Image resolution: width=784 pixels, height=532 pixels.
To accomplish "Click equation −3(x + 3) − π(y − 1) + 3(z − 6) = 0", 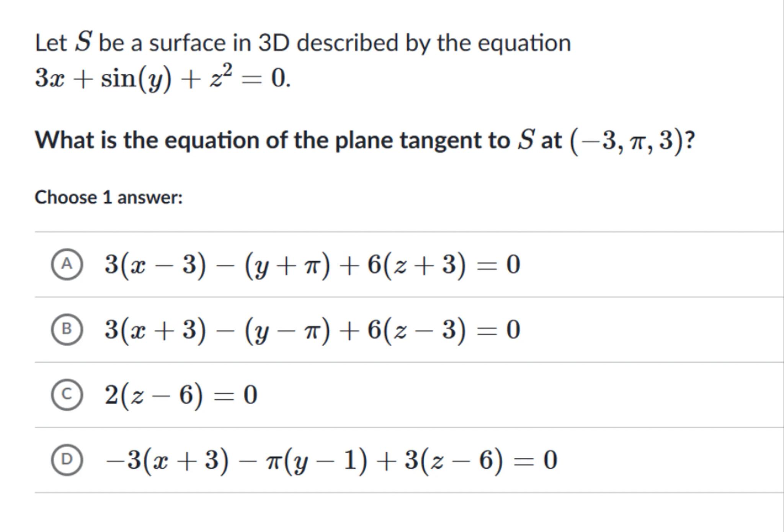I will click(331, 460).
